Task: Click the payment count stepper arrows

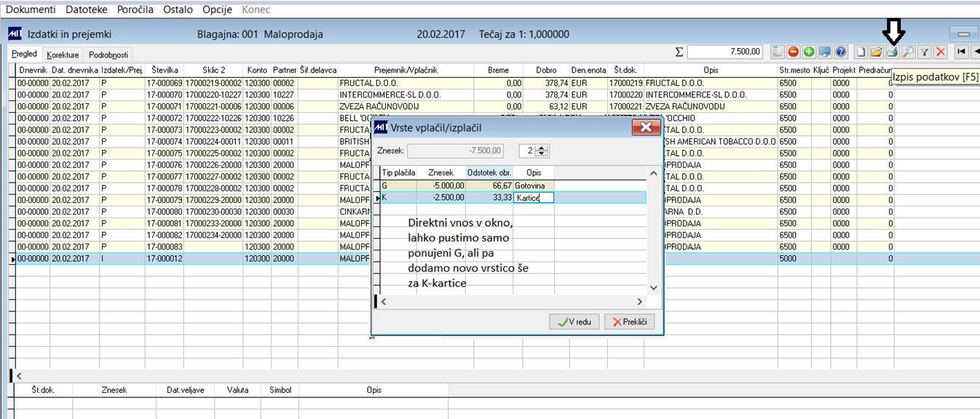Action: point(541,151)
